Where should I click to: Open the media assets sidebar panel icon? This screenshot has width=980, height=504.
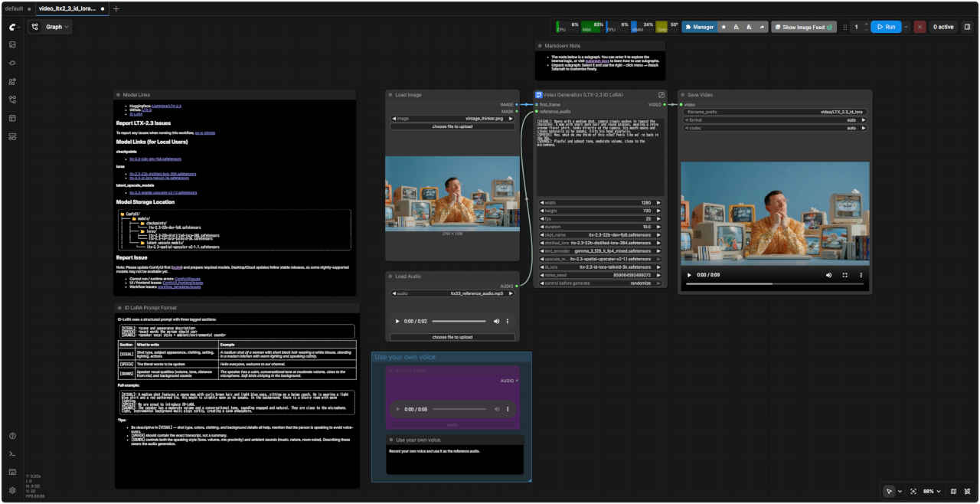click(12, 44)
